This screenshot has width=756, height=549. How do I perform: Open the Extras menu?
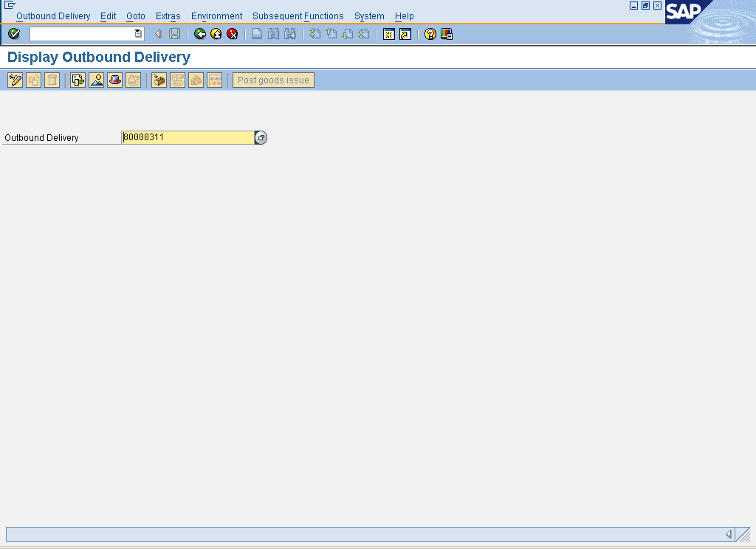[x=168, y=16]
